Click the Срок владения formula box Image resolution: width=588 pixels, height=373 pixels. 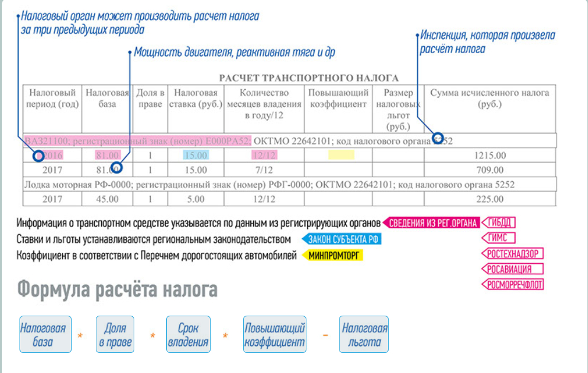coord(188,335)
